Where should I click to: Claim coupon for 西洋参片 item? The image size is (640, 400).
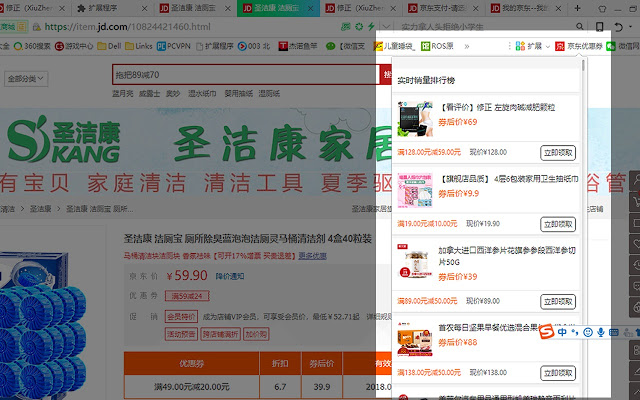(558, 302)
